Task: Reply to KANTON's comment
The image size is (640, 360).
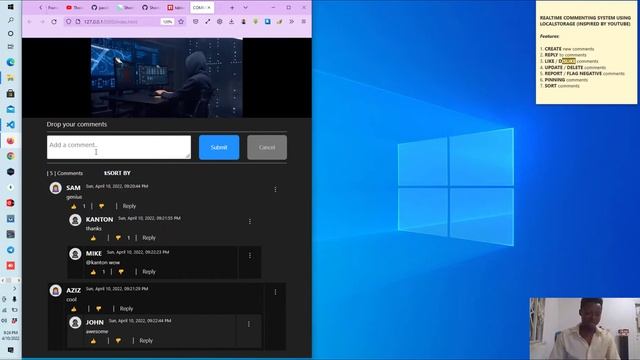Action: [149, 238]
